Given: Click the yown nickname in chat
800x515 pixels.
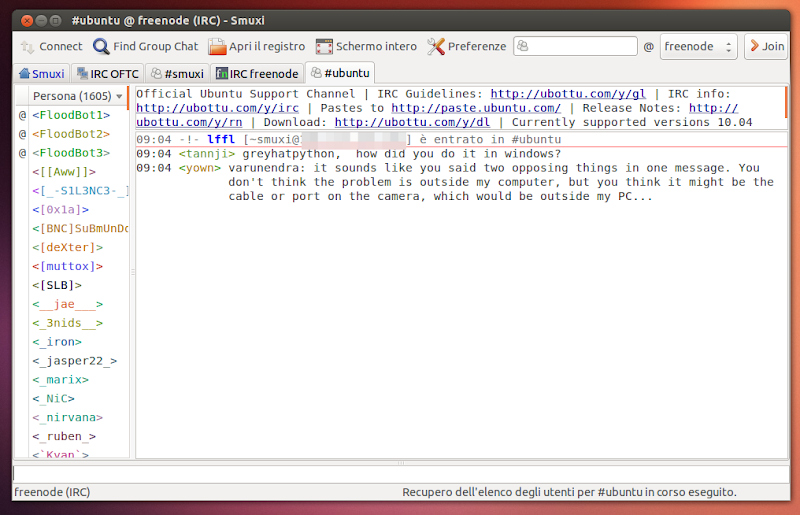Looking at the screenshot, I should (x=199, y=168).
